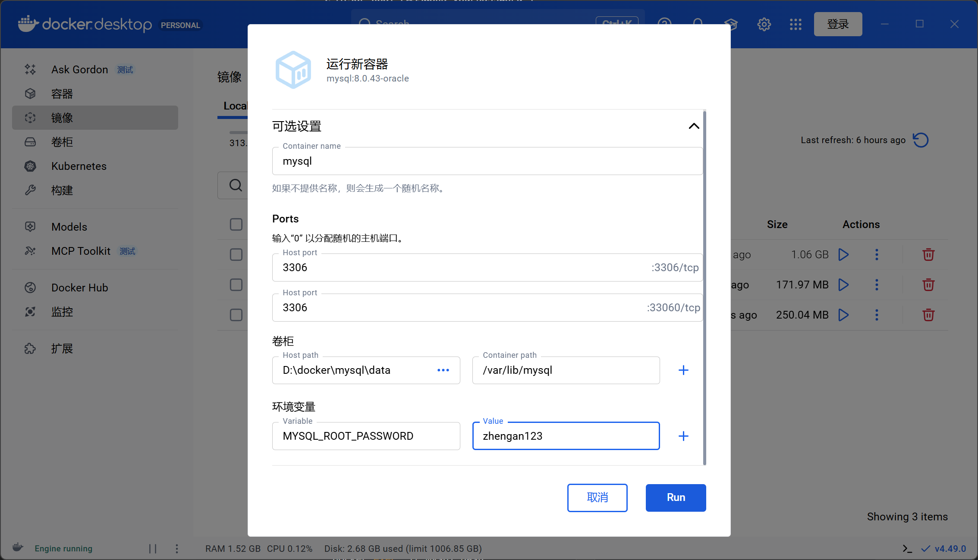Open the terminal icon in status bar
Screen dimensions: 978x560
coord(907,549)
